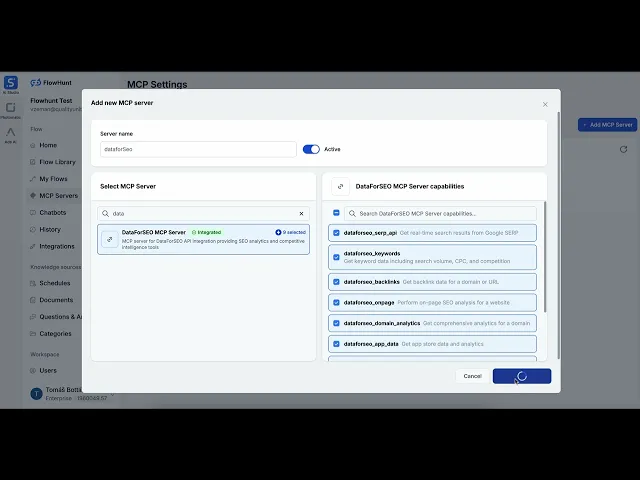Click the refresh icon on MCP Settings page

pos(623,149)
